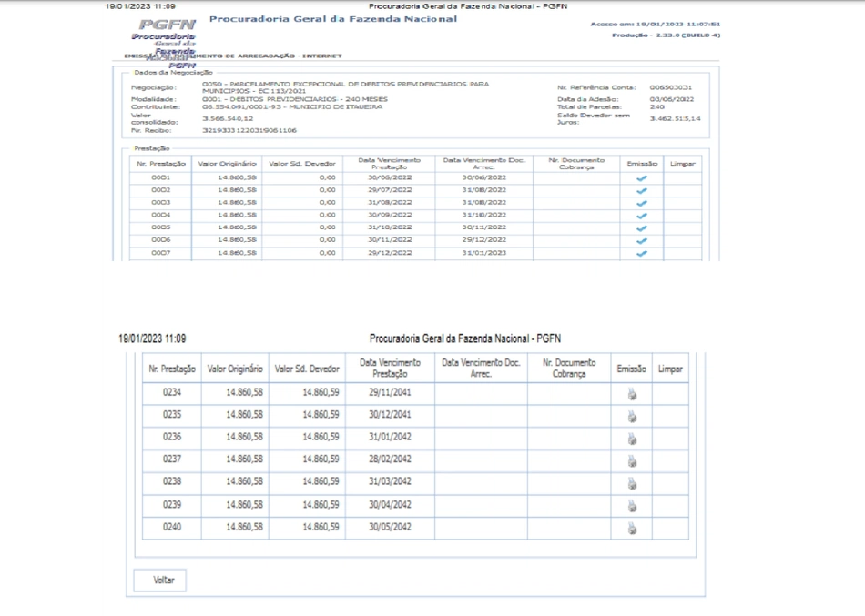Screen dimensions: 865x616
Task: Emit the document for final installment 0240
Action: 632,529
